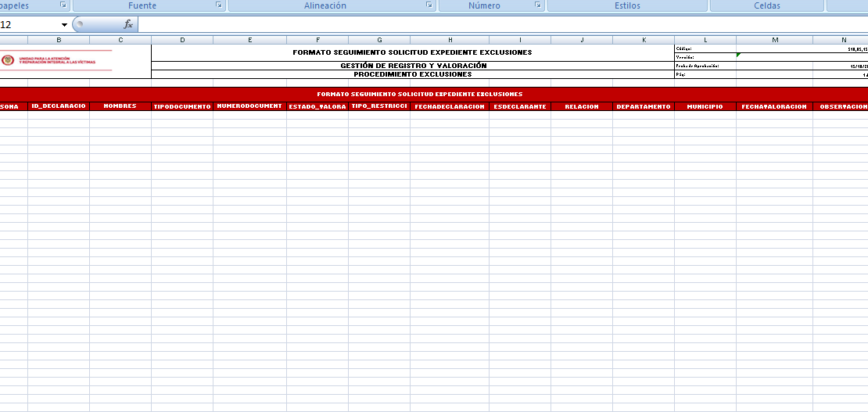Select column N header

click(841, 40)
